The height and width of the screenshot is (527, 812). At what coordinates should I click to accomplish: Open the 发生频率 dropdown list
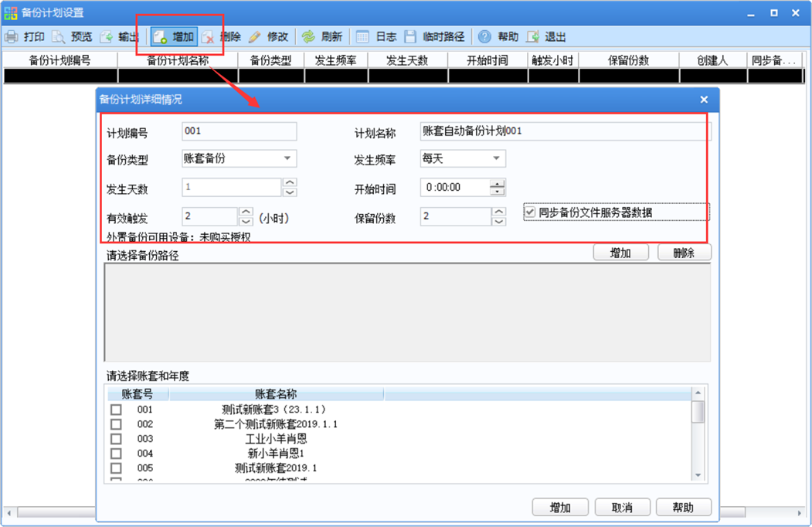(x=496, y=158)
